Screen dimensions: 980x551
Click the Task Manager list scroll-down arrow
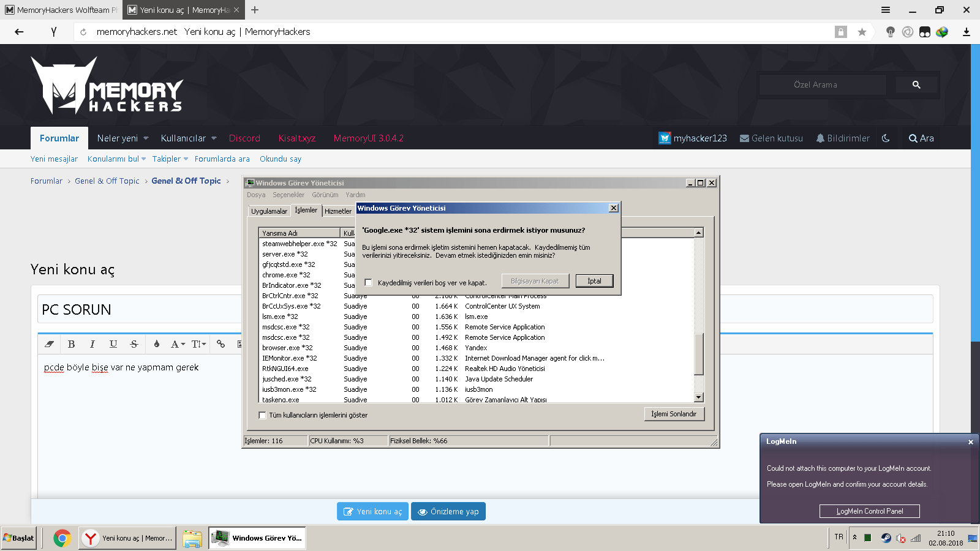click(x=698, y=397)
